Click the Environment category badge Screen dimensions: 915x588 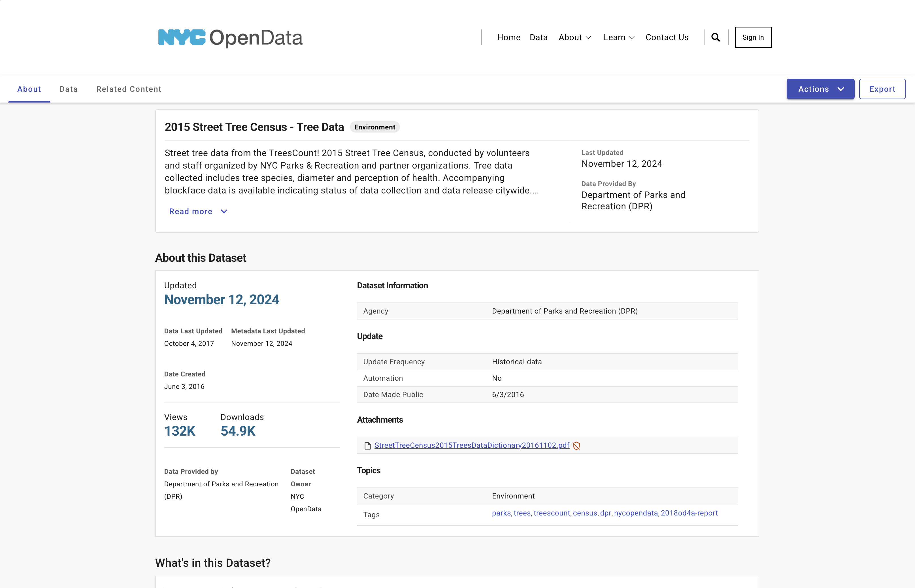tap(374, 127)
